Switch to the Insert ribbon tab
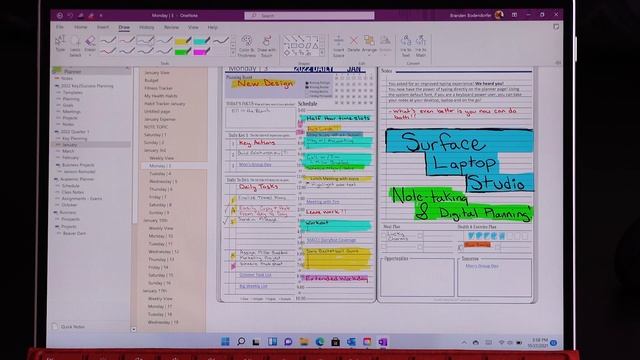 click(103, 27)
